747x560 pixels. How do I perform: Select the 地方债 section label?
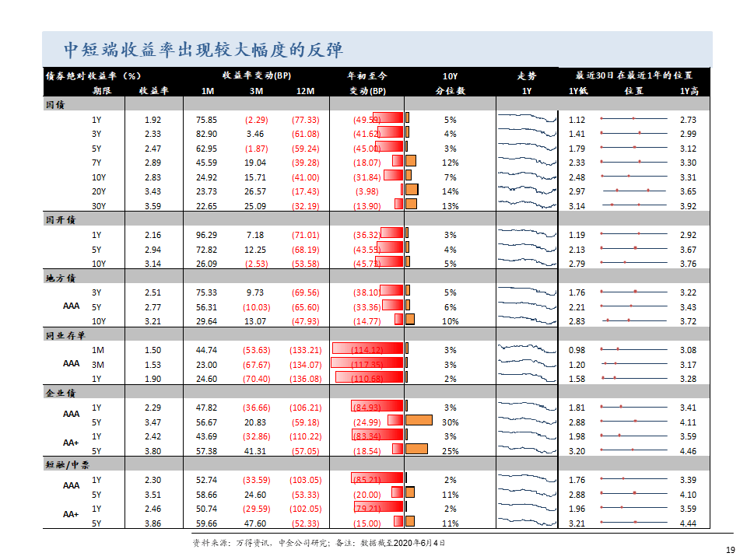click(61, 278)
